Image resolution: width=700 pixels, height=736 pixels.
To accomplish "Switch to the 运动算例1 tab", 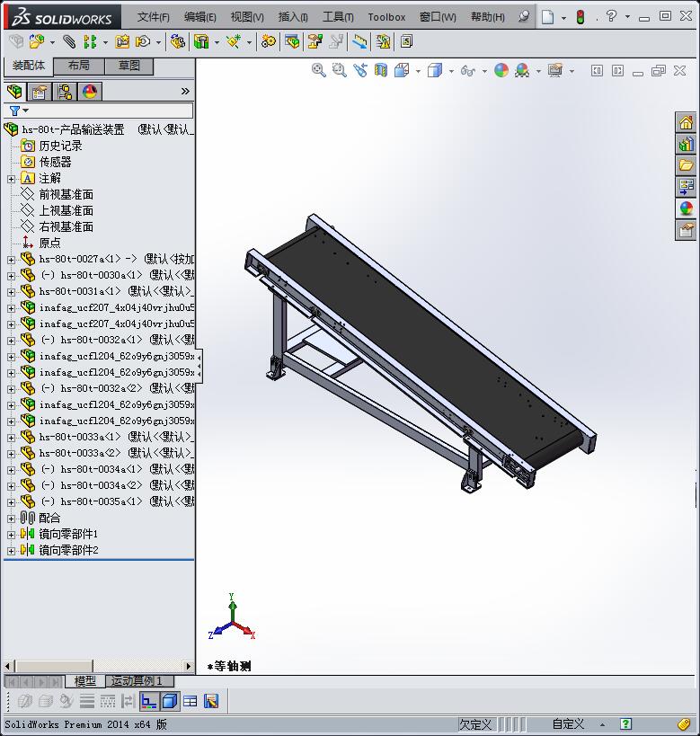I will [x=140, y=681].
